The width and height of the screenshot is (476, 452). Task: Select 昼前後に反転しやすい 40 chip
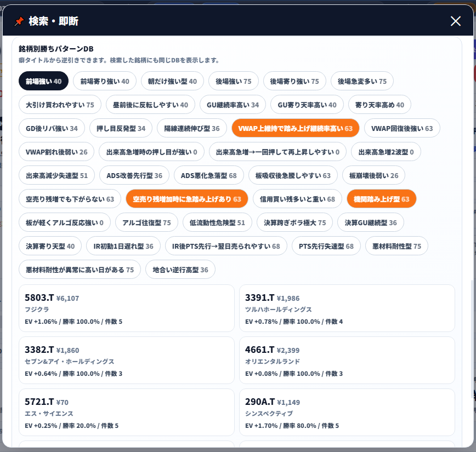point(150,105)
